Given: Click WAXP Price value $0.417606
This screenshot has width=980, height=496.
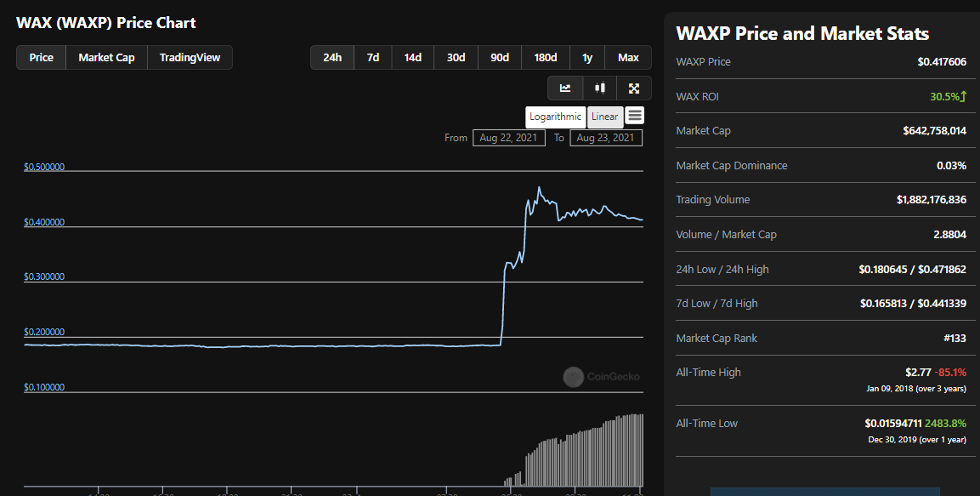Looking at the screenshot, I should (x=942, y=62).
